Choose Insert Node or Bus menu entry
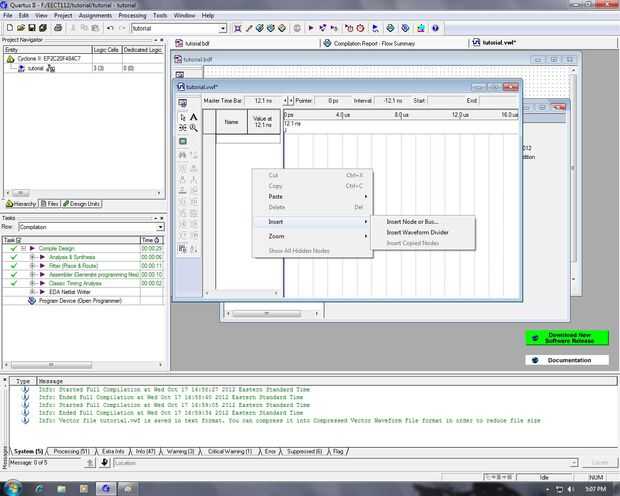Screen dimensions: 620x496 (x=412, y=221)
